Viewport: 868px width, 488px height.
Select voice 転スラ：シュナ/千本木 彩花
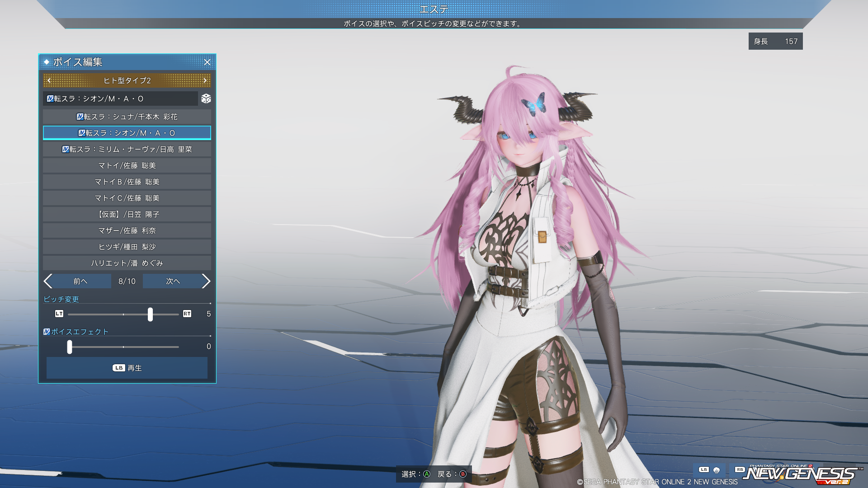pyautogui.click(x=127, y=117)
